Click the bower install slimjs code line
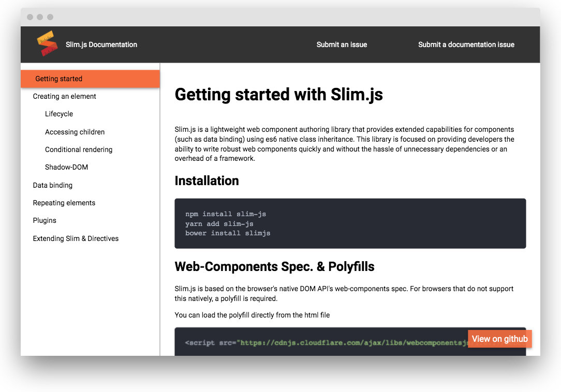 click(228, 233)
